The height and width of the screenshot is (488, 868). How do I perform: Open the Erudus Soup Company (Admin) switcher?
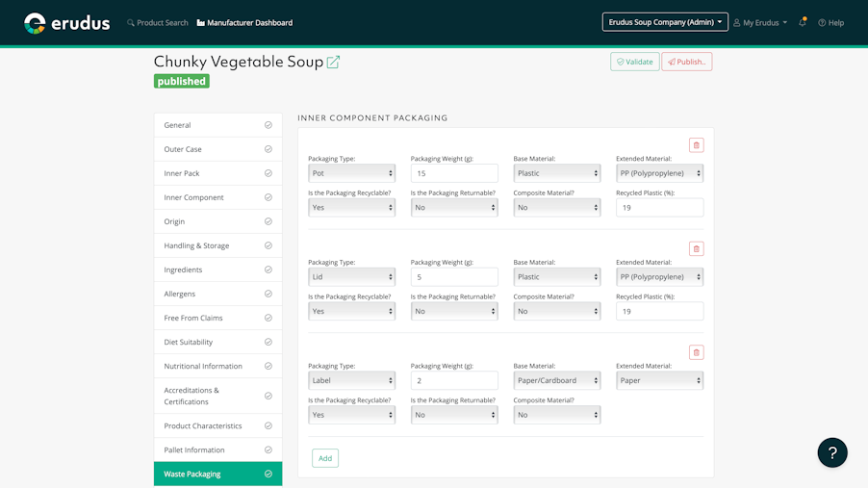tap(665, 22)
